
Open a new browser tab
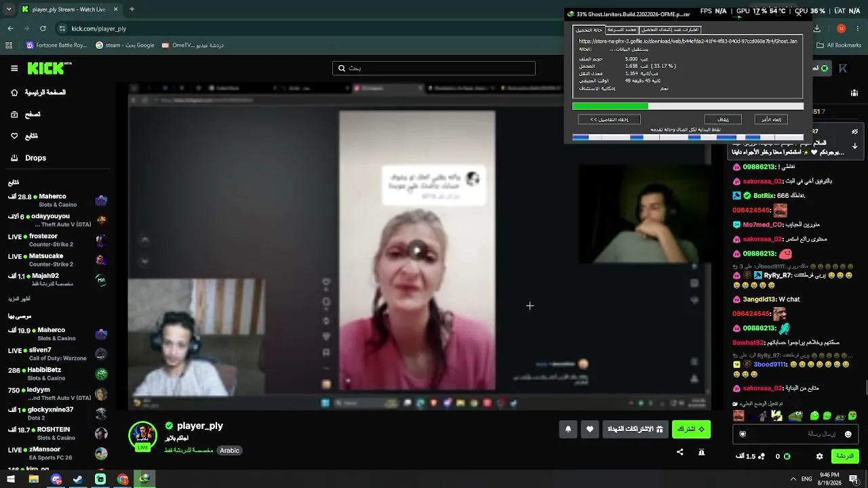[x=132, y=9]
